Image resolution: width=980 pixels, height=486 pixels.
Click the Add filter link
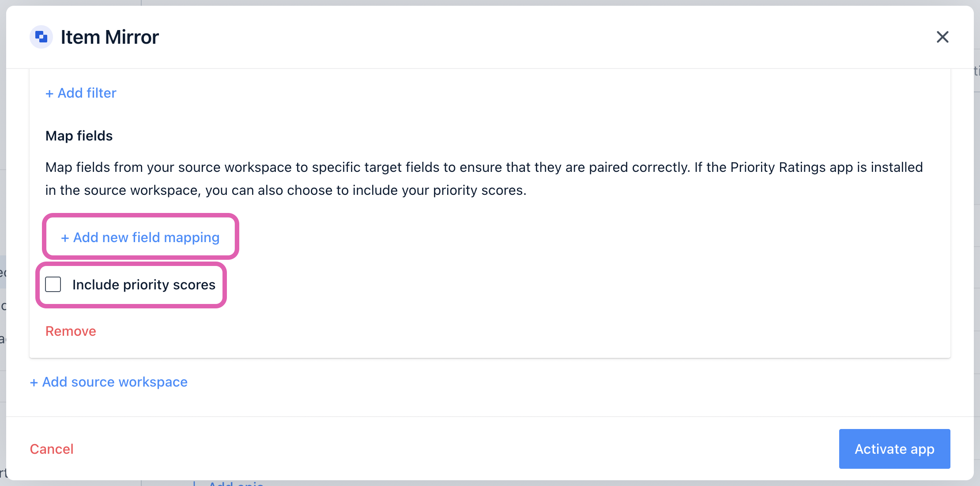[81, 93]
